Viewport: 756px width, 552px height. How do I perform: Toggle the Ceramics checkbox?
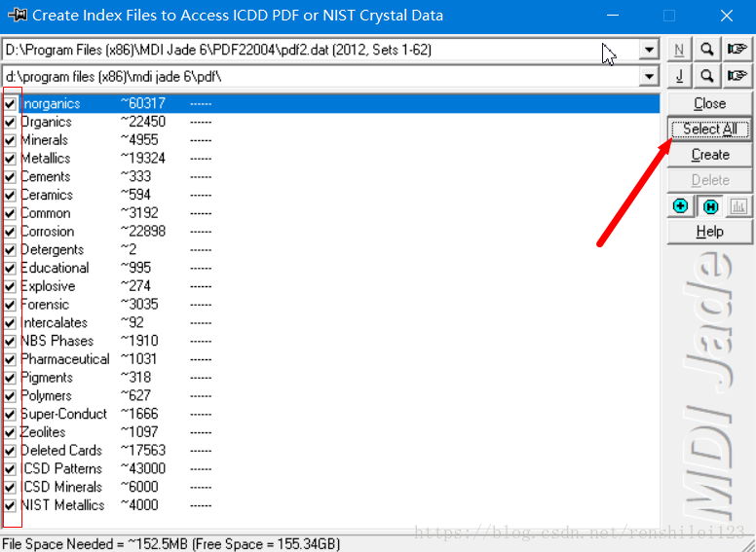10,195
